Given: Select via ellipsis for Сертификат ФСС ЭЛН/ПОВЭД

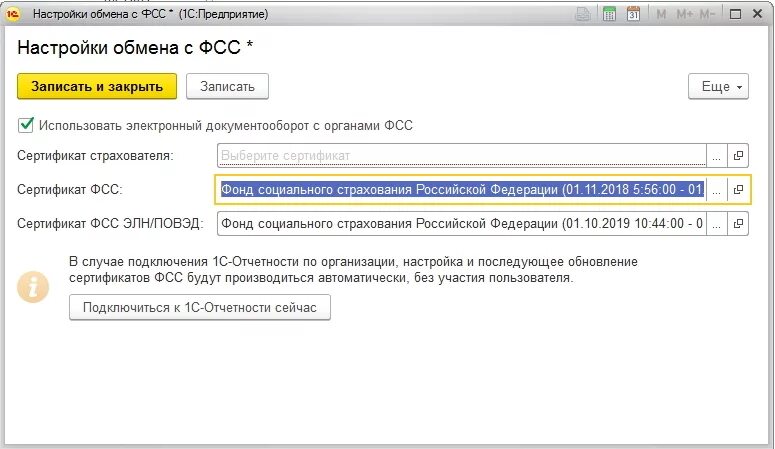Looking at the screenshot, I should 717,224.
